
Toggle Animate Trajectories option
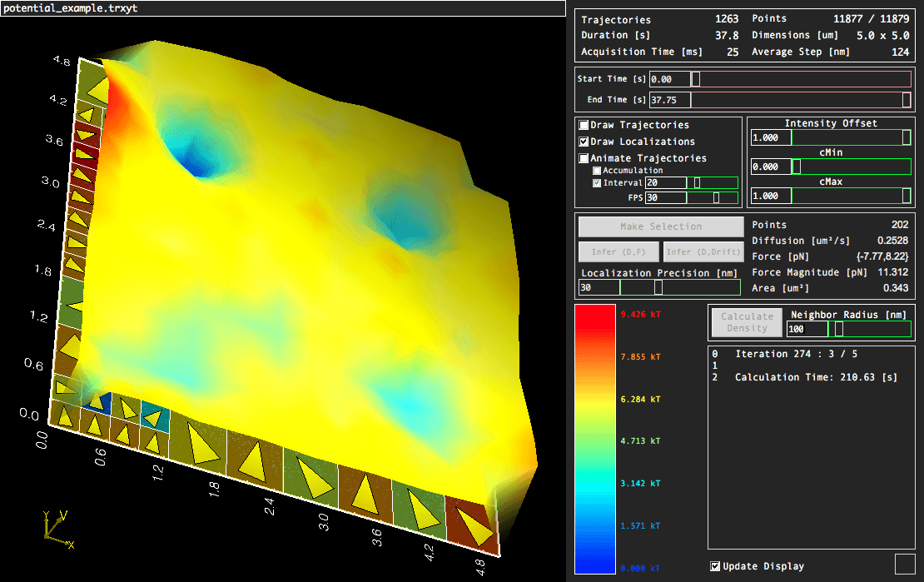pyautogui.click(x=584, y=158)
